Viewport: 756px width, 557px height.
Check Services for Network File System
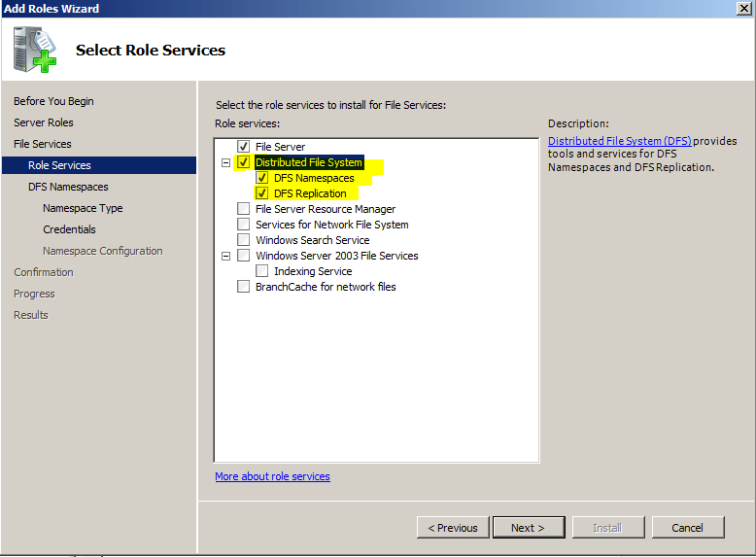[x=244, y=225]
